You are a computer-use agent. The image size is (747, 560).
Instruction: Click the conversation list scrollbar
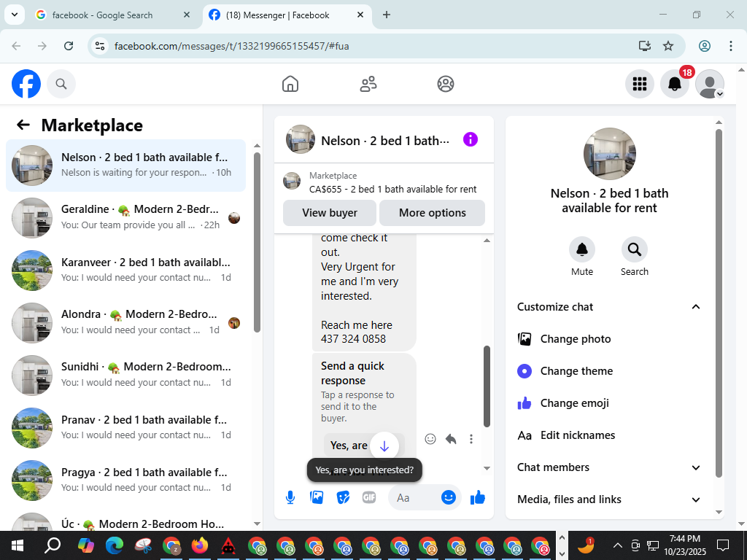click(x=258, y=242)
